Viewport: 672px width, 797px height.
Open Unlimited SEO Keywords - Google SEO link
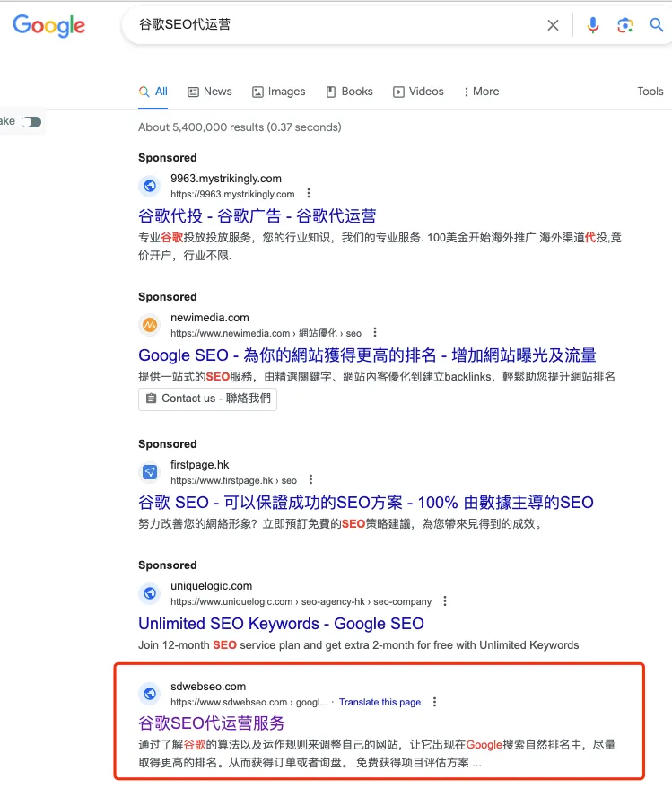point(281,624)
